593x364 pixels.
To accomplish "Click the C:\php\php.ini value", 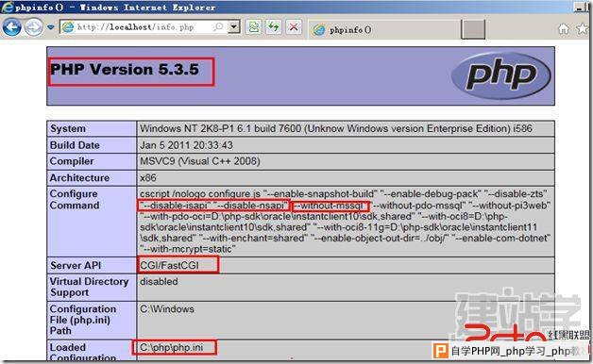I will tap(171, 347).
